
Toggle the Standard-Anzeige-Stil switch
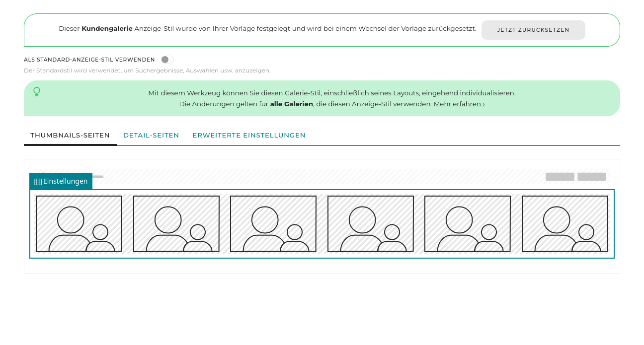(167, 60)
